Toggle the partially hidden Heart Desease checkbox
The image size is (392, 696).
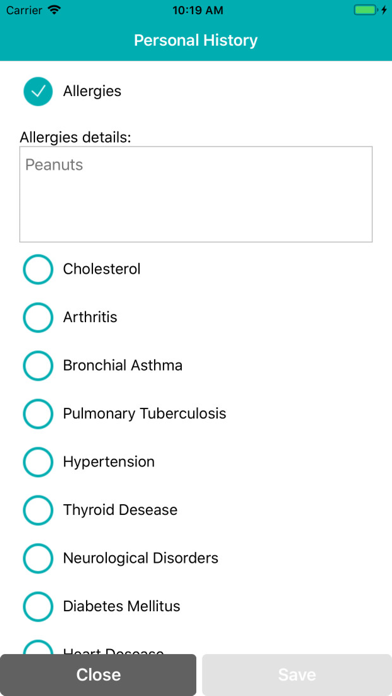pos(38,647)
